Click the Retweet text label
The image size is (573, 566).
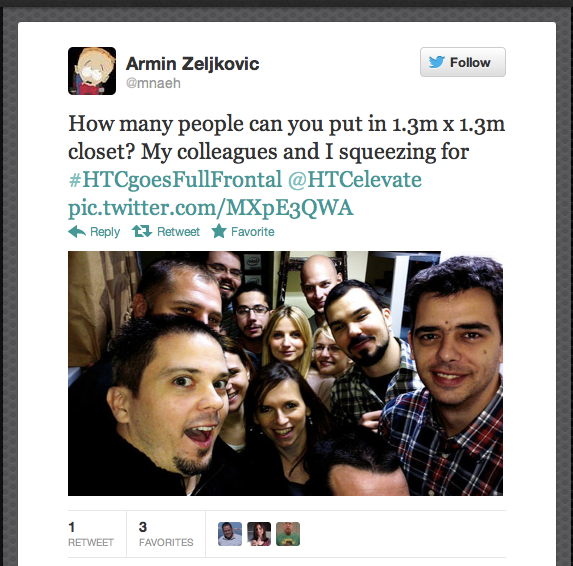pos(178,232)
